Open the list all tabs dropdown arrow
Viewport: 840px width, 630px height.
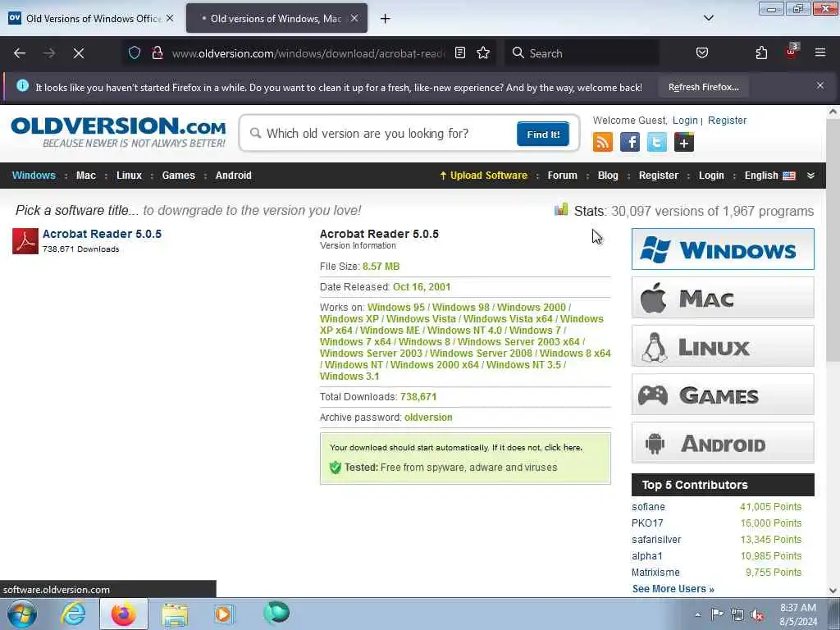(x=708, y=18)
